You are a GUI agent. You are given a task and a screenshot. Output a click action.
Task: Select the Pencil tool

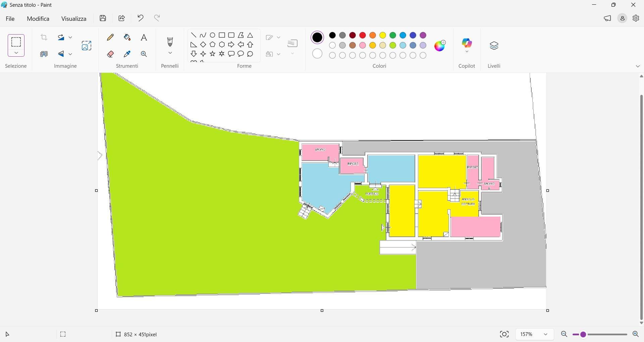[110, 38]
